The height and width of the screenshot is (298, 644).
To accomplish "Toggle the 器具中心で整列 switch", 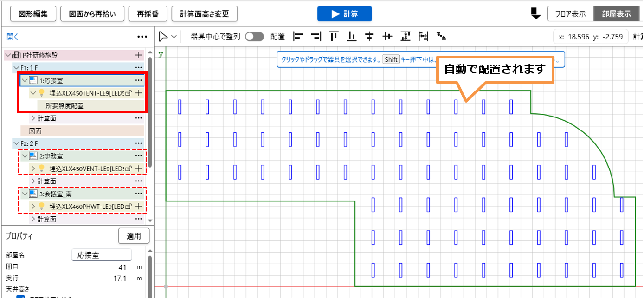I will 254,37.
